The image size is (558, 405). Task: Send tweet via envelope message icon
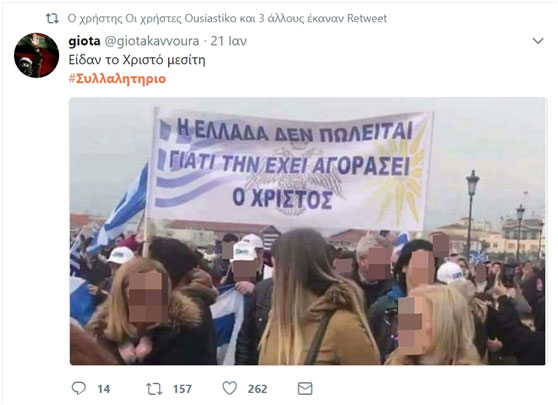[305, 389]
